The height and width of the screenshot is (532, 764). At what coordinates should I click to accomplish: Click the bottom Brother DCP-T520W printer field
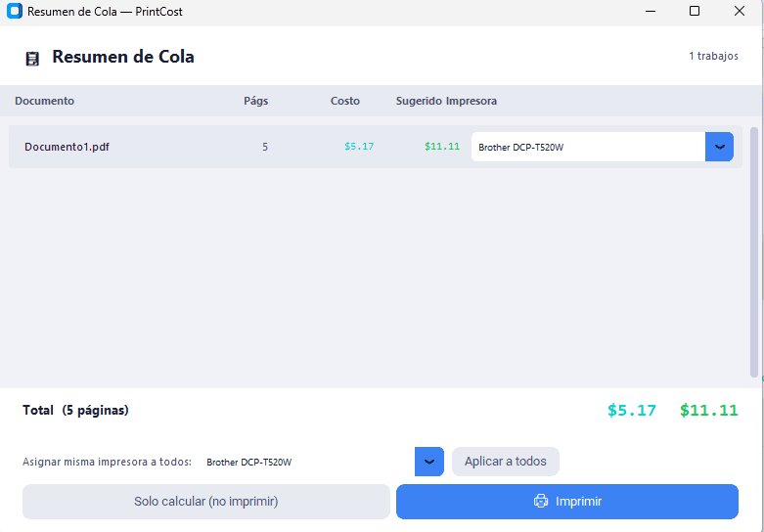tap(307, 462)
